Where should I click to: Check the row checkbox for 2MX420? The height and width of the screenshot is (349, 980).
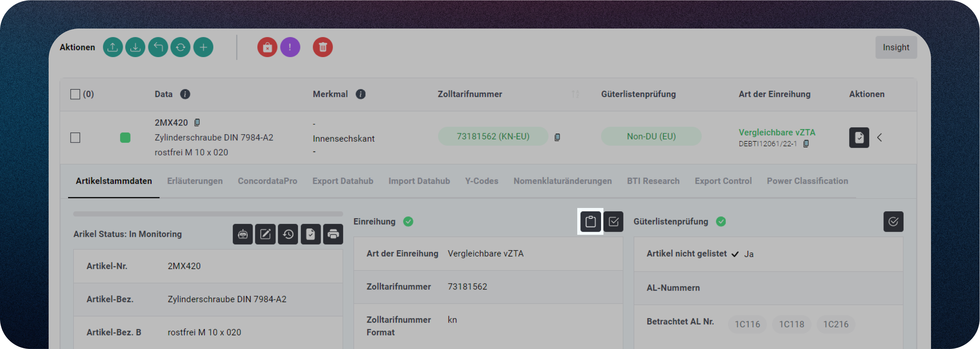(75, 138)
